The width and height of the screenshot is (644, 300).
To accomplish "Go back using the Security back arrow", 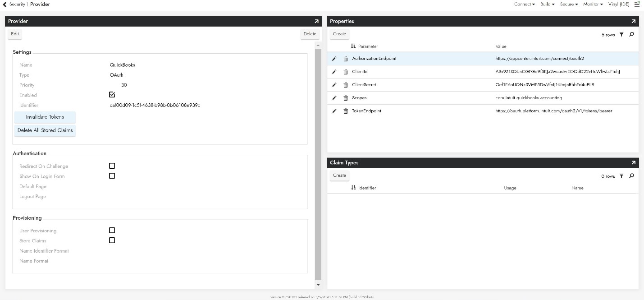I will [x=5, y=4].
